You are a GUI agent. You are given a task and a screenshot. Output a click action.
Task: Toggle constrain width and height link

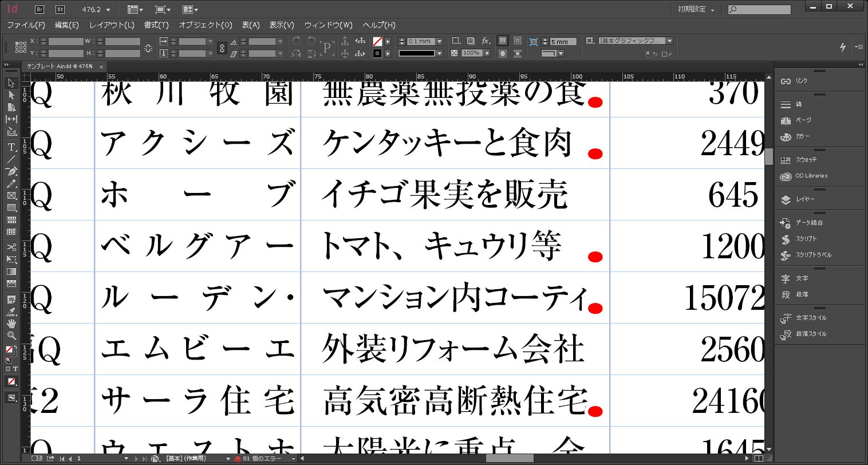pos(149,48)
